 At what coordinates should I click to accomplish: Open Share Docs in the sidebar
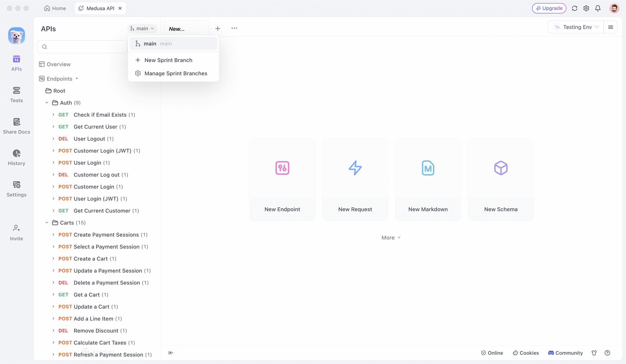(x=17, y=126)
